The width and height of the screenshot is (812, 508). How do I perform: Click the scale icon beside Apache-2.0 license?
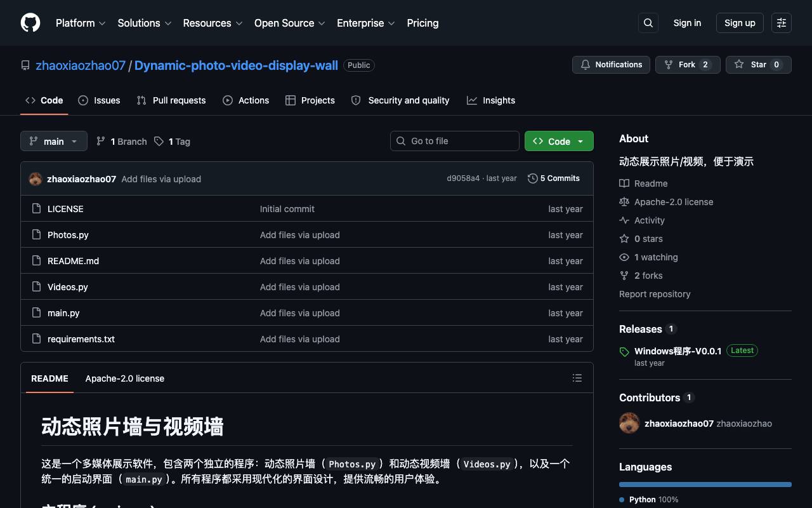[x=624, y=202]
